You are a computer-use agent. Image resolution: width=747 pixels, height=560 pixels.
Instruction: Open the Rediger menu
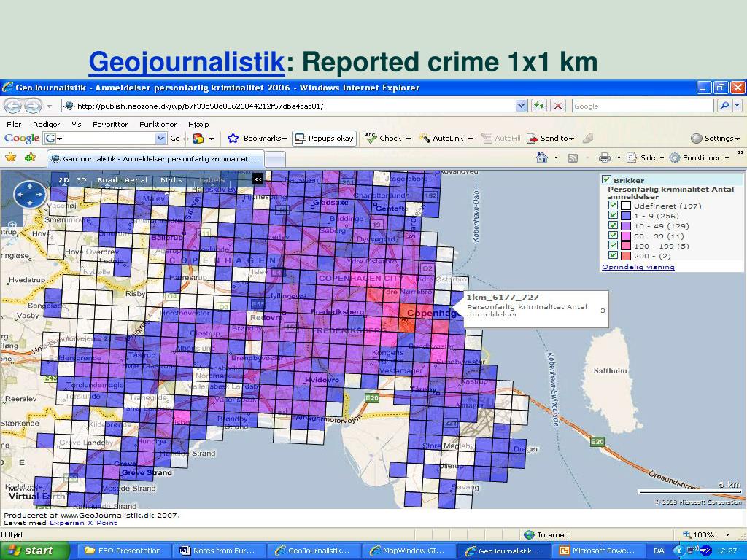coord(46,124)
